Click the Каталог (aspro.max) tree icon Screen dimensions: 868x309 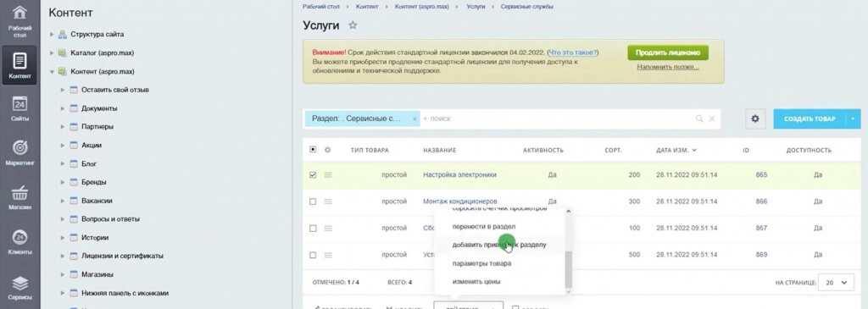click(63, 53)
